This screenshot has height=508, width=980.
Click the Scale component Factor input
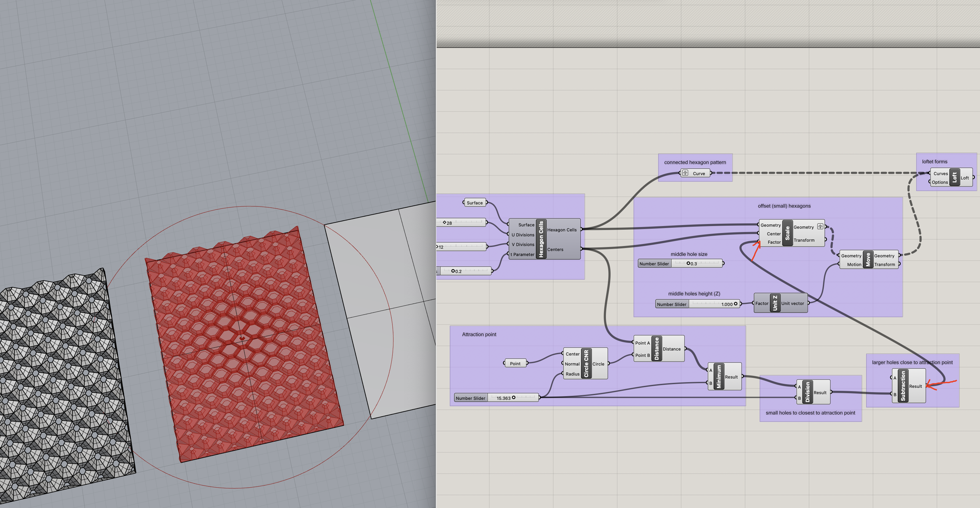[773, 242]
